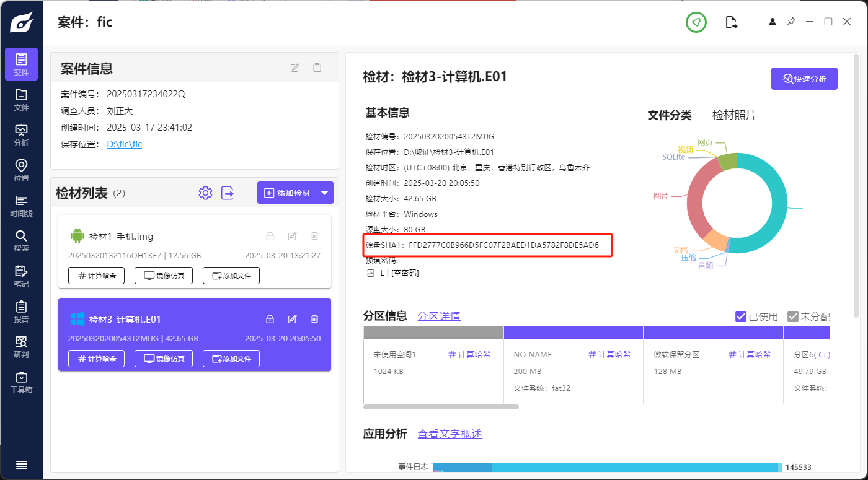Click the partition table horizontal scrollbar
Screen dimensions: 868x480
point(441,407)
